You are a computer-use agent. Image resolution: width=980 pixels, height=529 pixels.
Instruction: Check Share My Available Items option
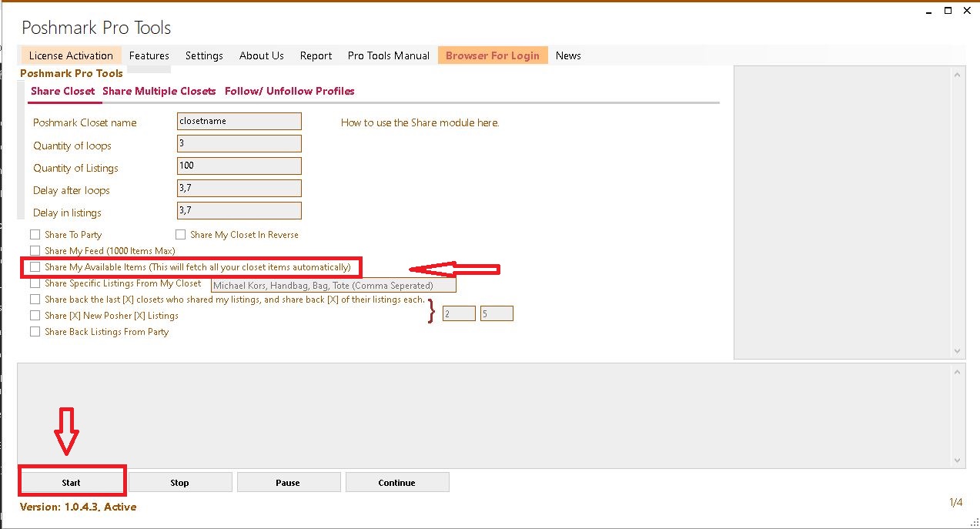(35, 267)
